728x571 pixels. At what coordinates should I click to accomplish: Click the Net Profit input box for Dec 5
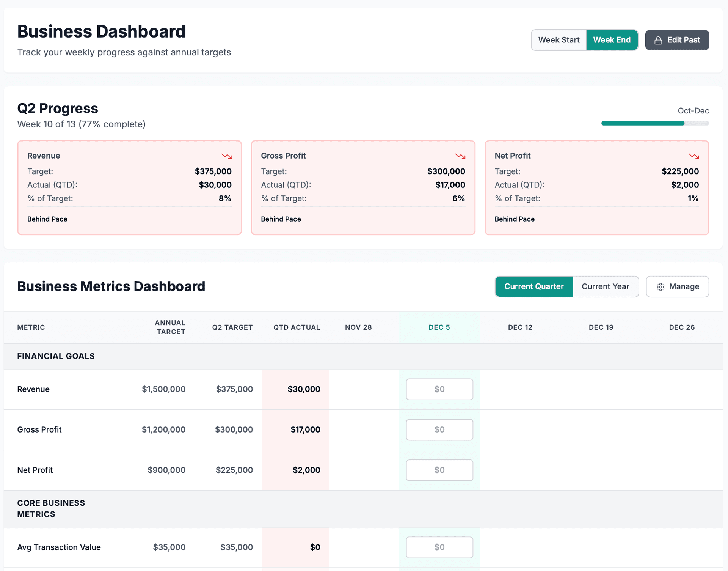click(x=439, y=470)
